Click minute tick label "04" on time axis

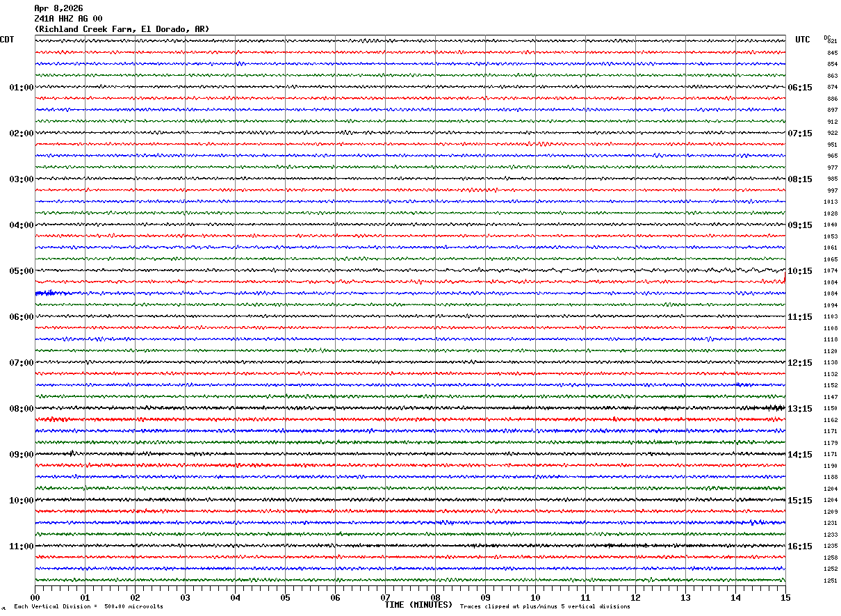[235, 597]
